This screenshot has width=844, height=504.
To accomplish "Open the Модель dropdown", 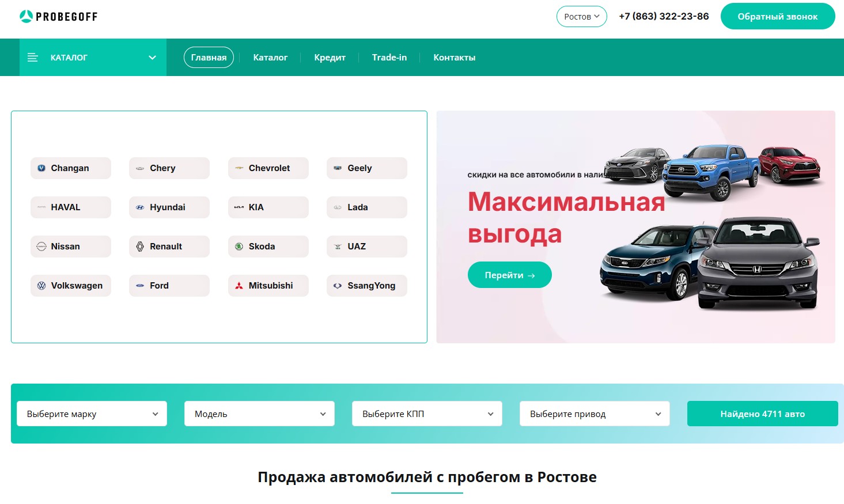I will pos(259,414).
